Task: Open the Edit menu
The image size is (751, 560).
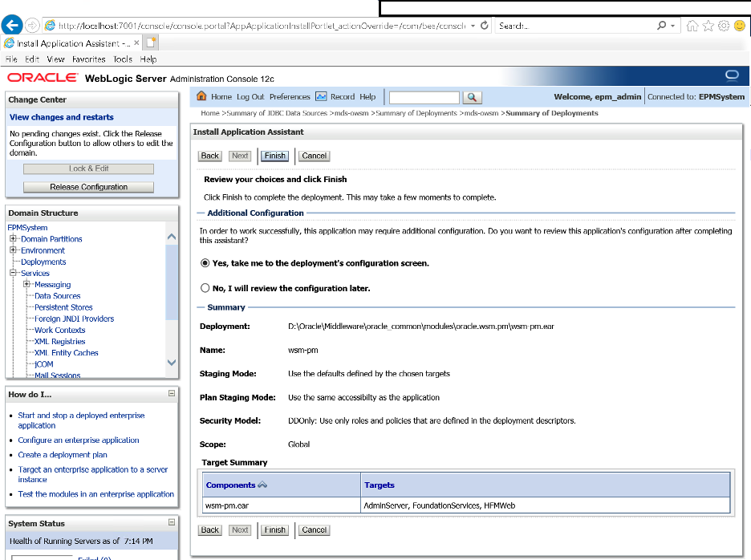Action: (x=32, y=59)
